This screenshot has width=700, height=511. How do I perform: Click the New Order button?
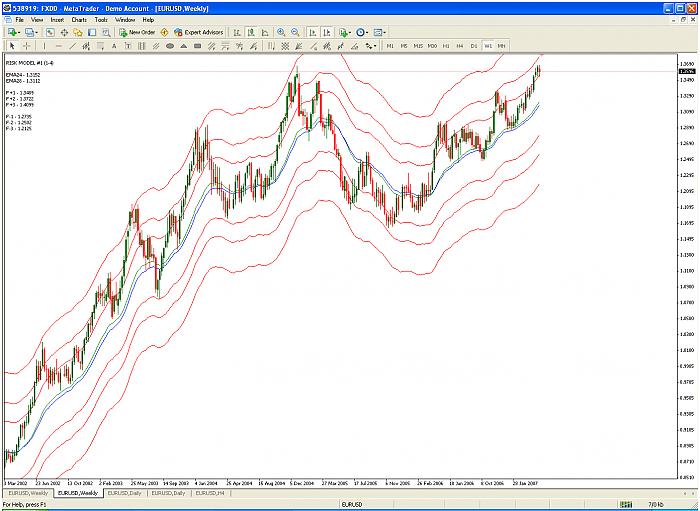point(138,32)
